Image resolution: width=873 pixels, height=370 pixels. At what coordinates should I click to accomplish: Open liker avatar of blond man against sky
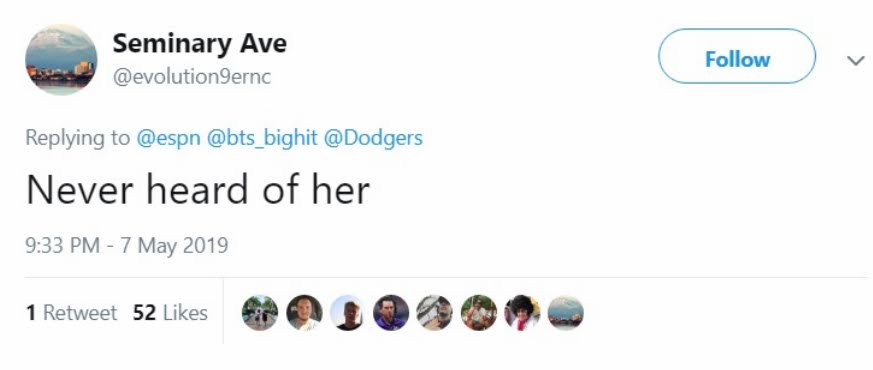pos(347,313)
